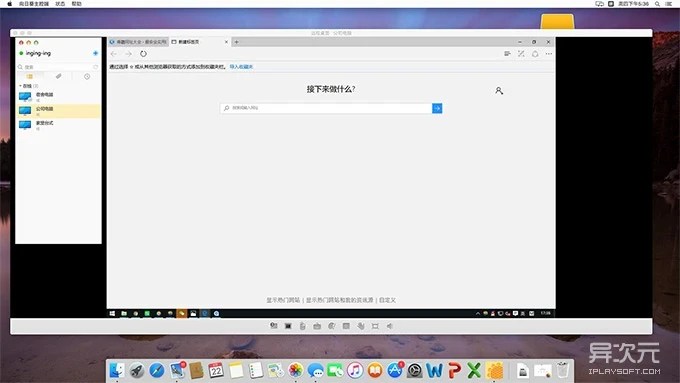
Task: Open Photos from the Dock
Action: (296, 370)
